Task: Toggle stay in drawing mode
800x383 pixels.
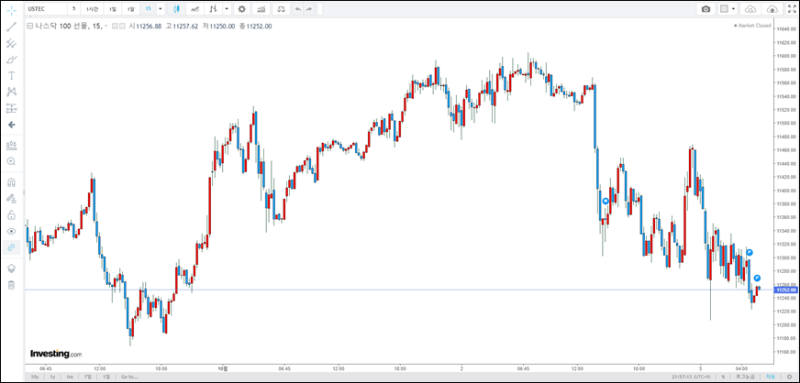Action: pyautogui.click(x=11, y=198)
